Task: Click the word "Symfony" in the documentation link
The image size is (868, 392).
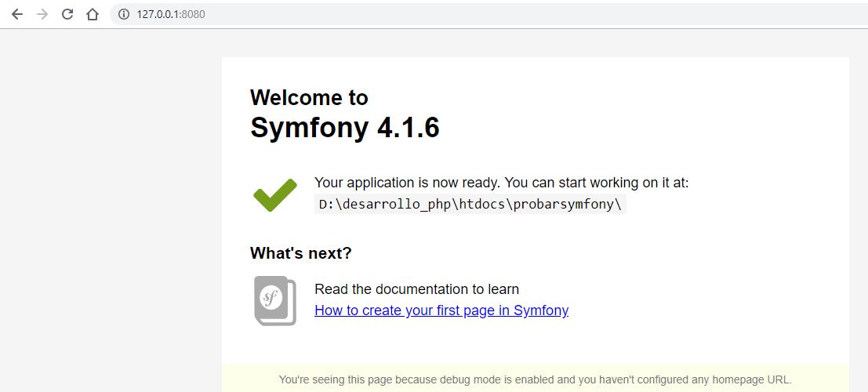Action: pos(541,310)
